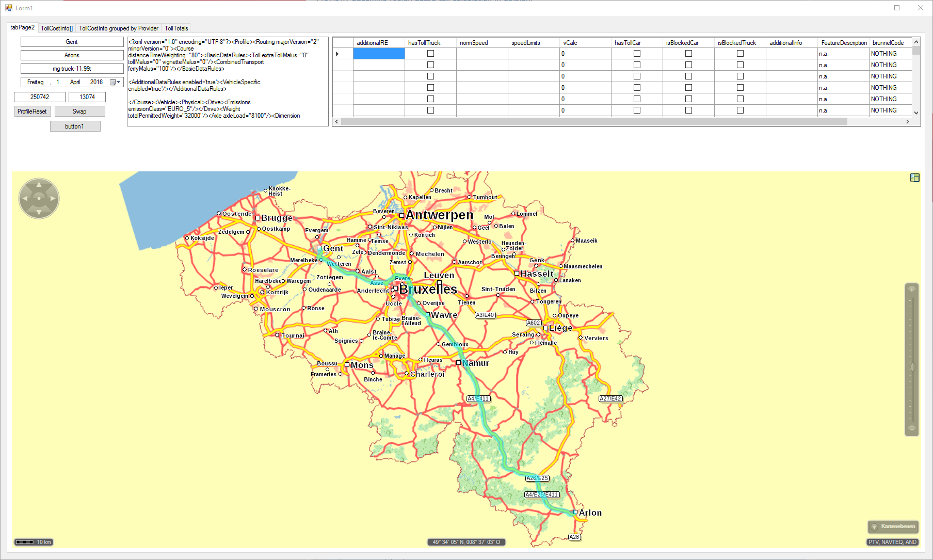Check hasTollTruck in the first grid row

tap(430, 54)
